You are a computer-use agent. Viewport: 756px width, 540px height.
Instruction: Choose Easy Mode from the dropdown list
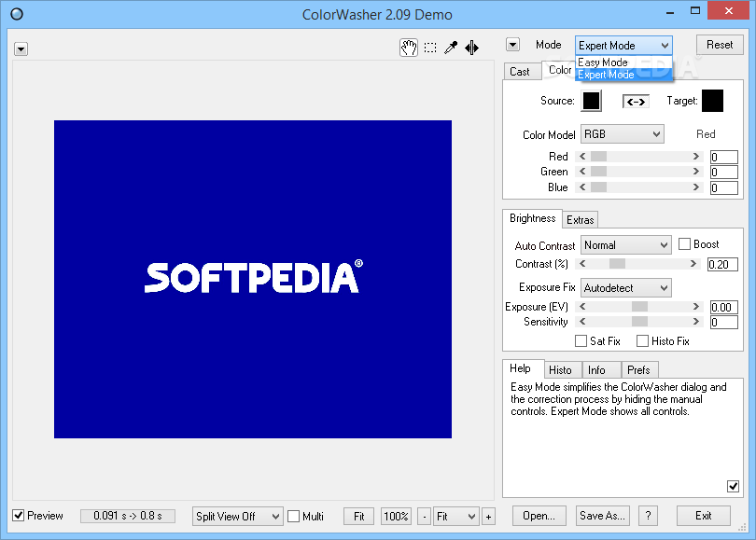click(x=623, y=62)
